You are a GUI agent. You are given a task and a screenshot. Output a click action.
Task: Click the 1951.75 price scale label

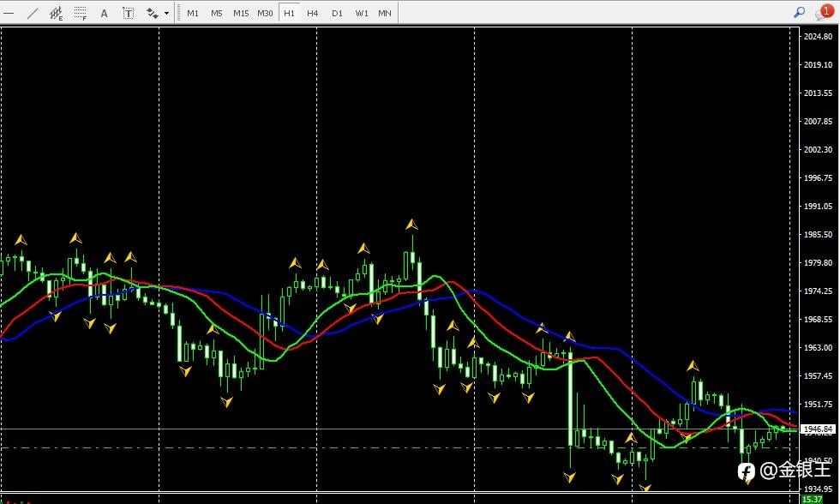[818, 405]
